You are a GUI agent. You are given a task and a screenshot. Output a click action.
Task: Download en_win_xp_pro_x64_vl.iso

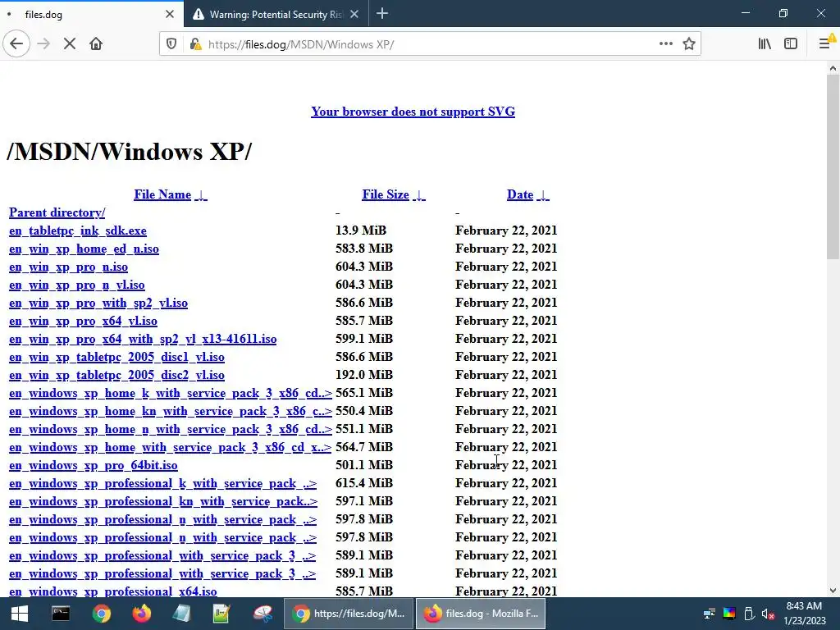(x=83, y=321)
